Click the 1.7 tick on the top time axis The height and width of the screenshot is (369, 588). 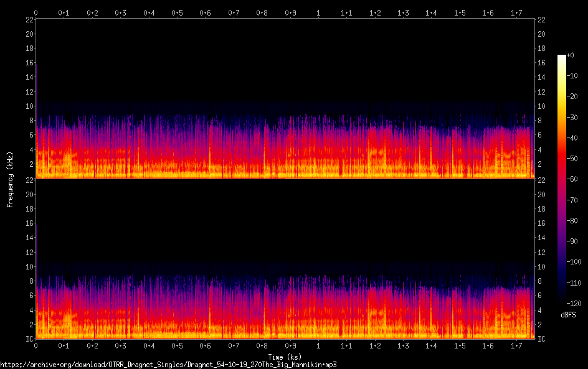point(516,12)
